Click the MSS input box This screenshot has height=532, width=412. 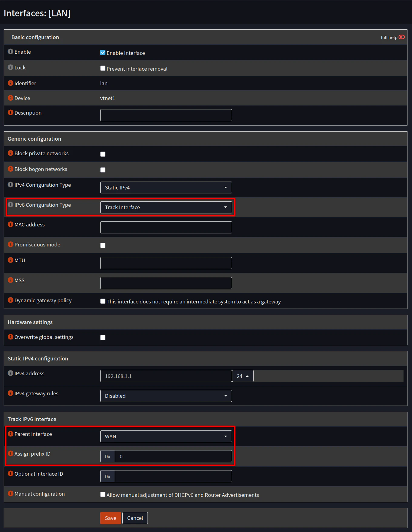tap(166, 283)
